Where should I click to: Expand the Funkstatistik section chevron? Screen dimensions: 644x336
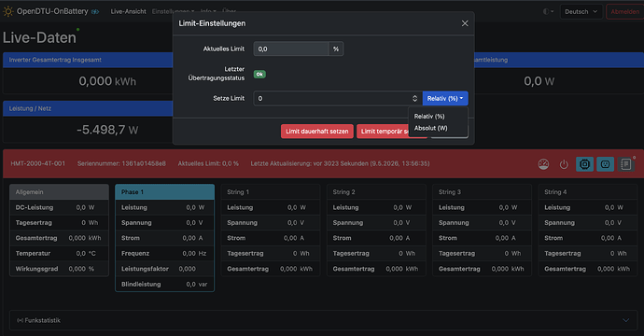(625, 320)
